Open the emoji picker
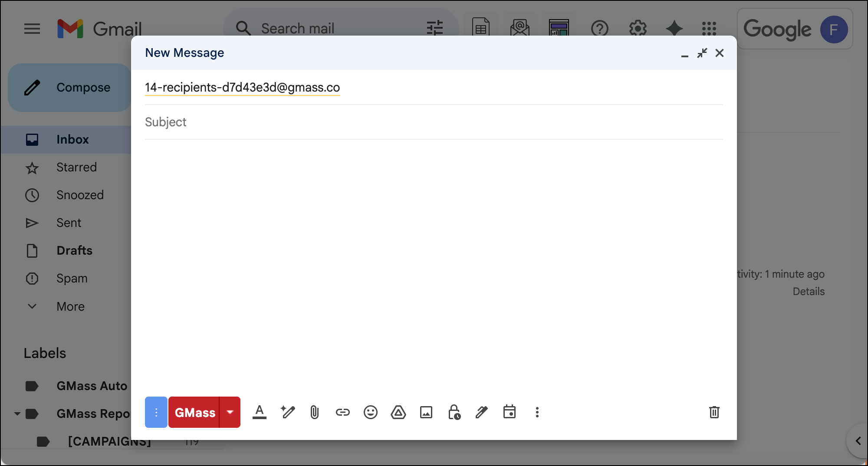868x466 pixels. point(370,412)
